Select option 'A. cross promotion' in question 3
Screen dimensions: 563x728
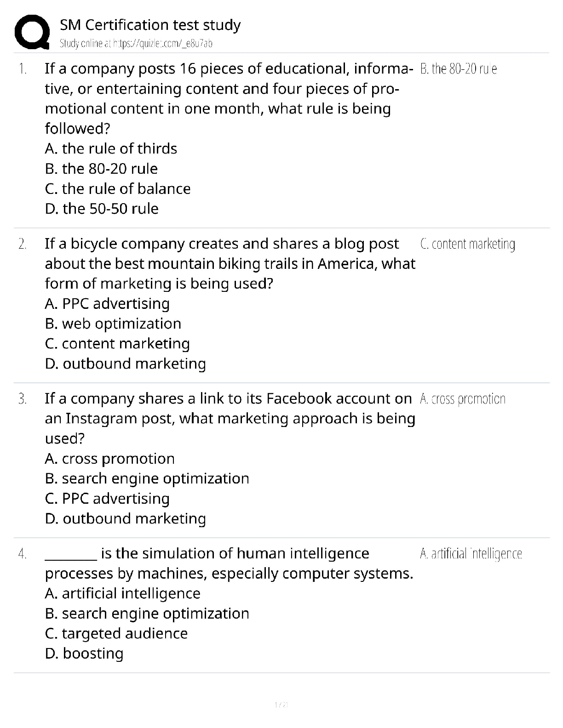click(x=110, y=459)
